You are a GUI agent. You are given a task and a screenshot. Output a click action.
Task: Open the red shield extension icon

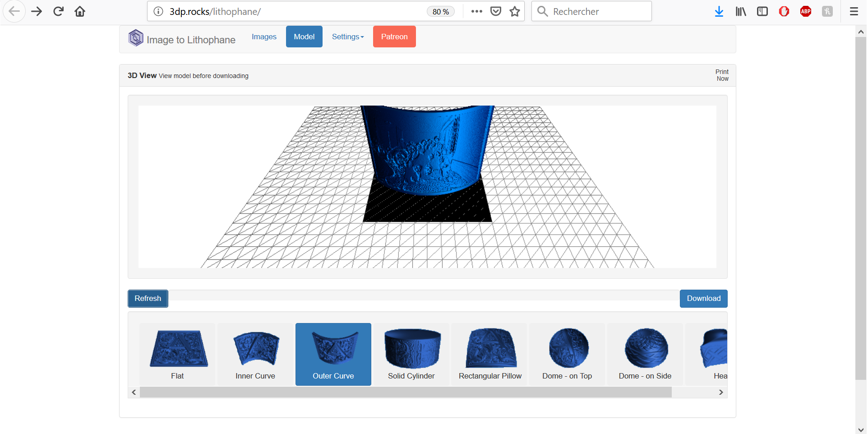click(x=784, y=11)
